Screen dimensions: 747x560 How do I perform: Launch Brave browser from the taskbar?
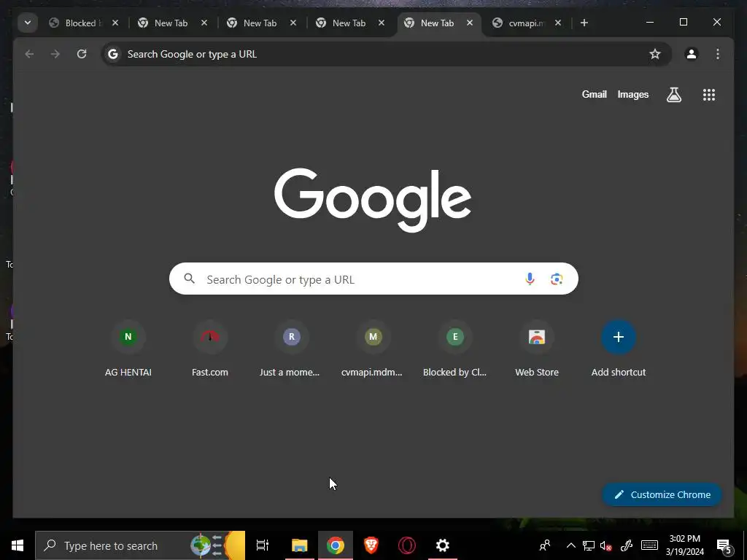[371, 545]
